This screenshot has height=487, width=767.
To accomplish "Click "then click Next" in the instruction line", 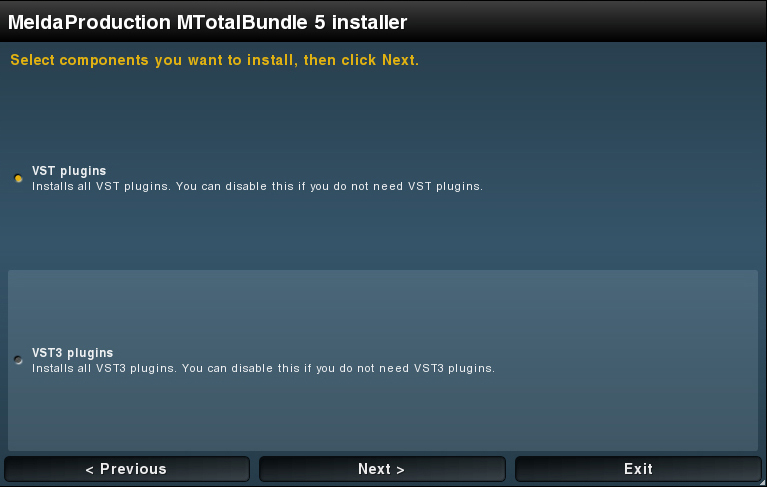I will point(361,60).
